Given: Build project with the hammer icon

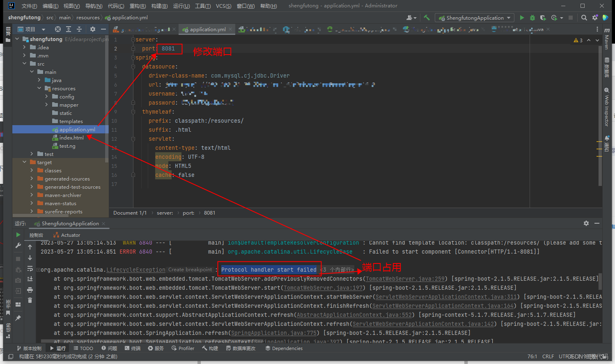Looking at the screenshot, I should tap(427, 18).
